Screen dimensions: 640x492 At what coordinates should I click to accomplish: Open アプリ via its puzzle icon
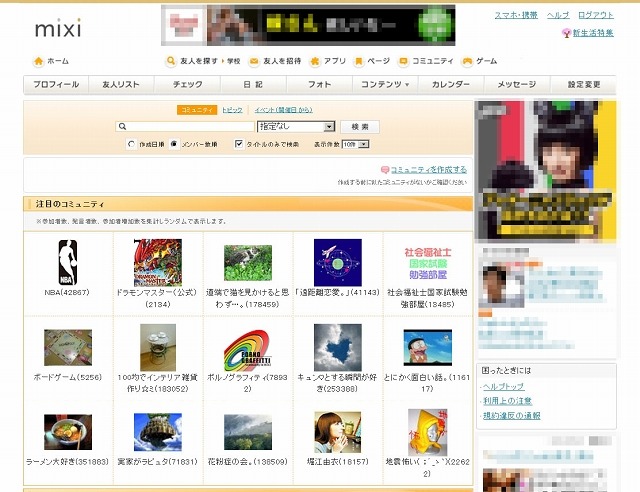tap(315, 61)
